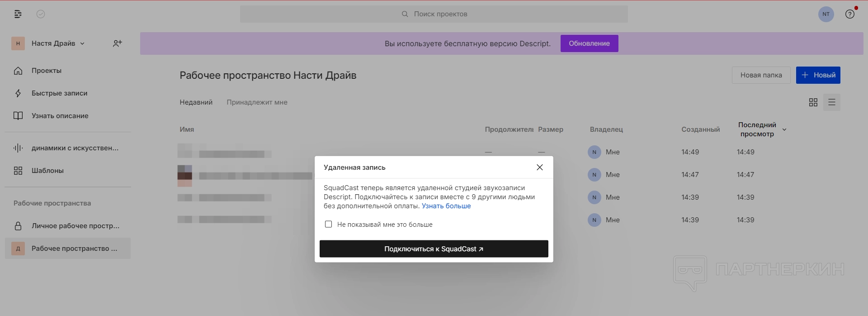Sort by the Владелец column header
The image size is (868, 316).
[x=606, y=129]
